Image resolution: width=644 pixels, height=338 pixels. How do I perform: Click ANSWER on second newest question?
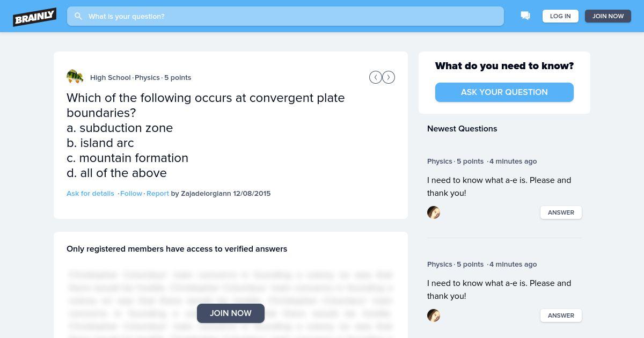[561, 315]
